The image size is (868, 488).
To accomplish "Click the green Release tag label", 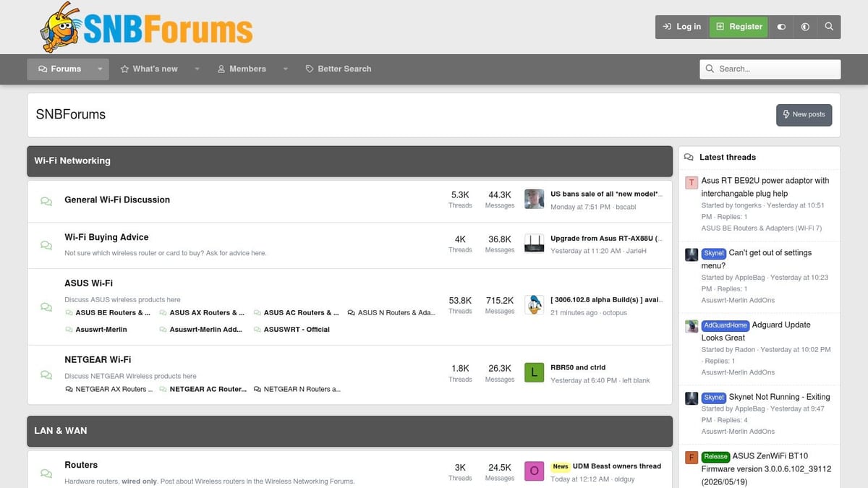I will coord(715,457).
